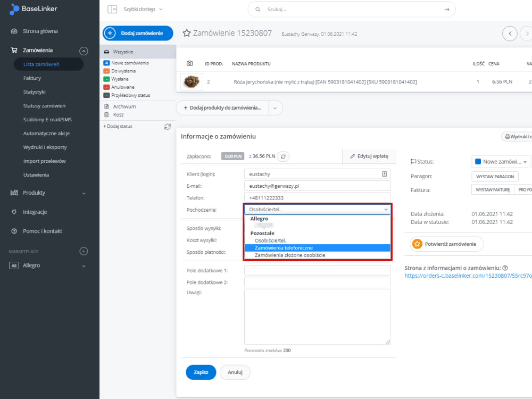Click the search magnifier icon
The height and width of the screenshot is (399, 532).
point(258,10)
